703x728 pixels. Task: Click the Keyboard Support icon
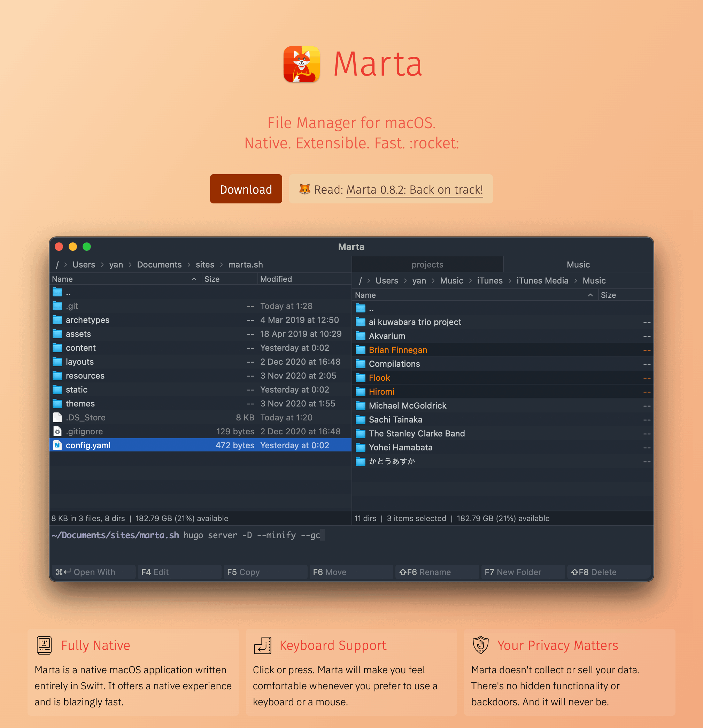pos(263,645)
